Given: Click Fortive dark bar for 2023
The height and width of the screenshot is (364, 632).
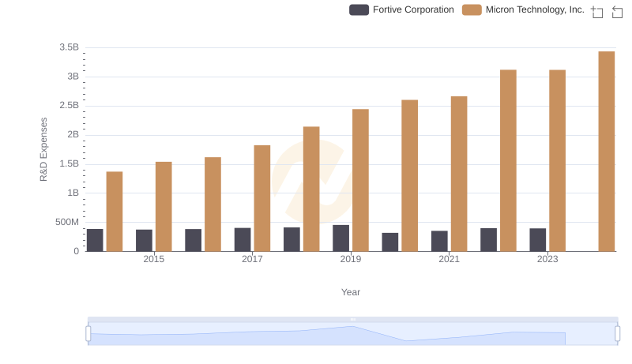Looking at the screenshot, I should coord(538,240).
